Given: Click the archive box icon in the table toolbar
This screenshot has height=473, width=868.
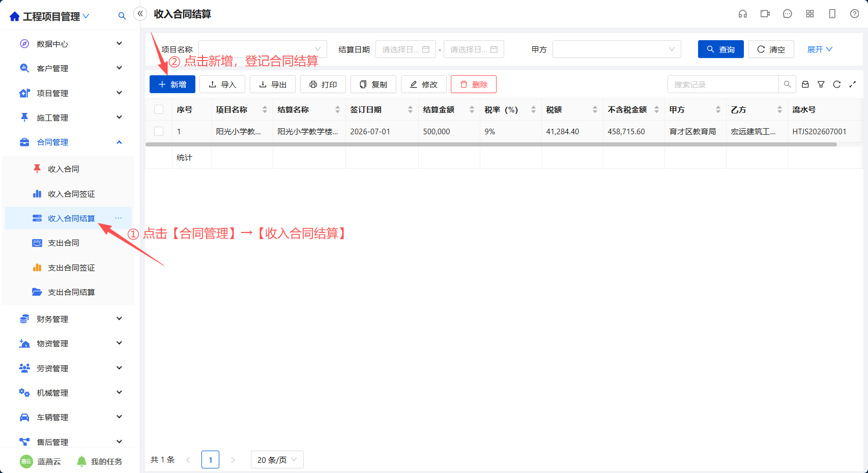Looking at the screenshot, I should [x=805, y=84].
